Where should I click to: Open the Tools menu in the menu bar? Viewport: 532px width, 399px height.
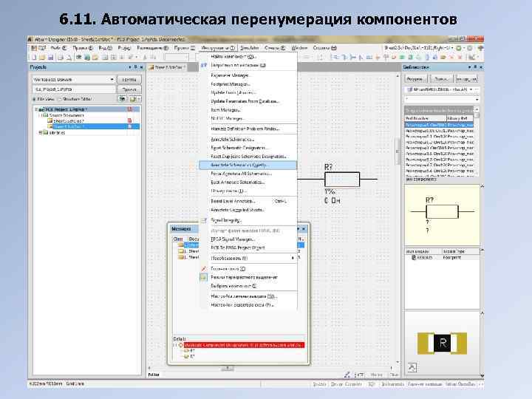pyautogui.click(x=217, y=48)
